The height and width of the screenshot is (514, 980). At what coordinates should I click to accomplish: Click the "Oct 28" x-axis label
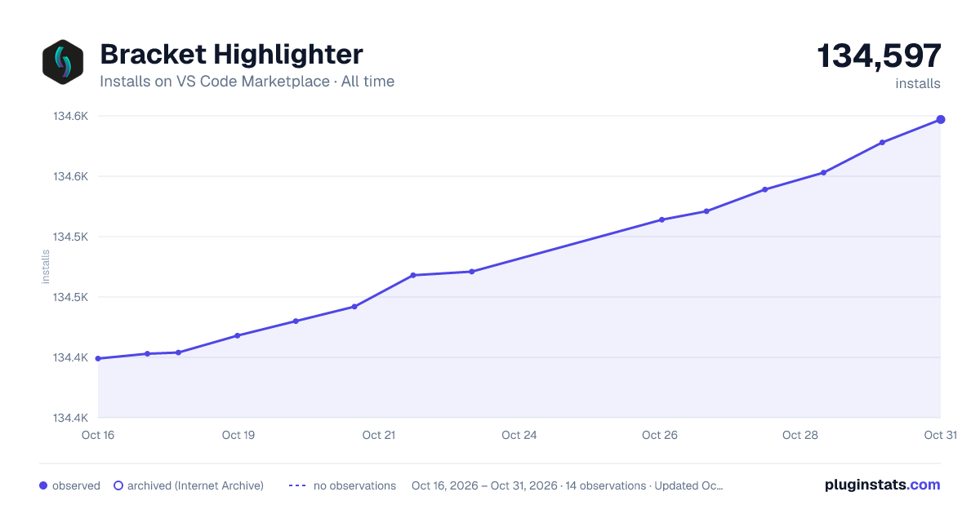(x=800, y=435)
